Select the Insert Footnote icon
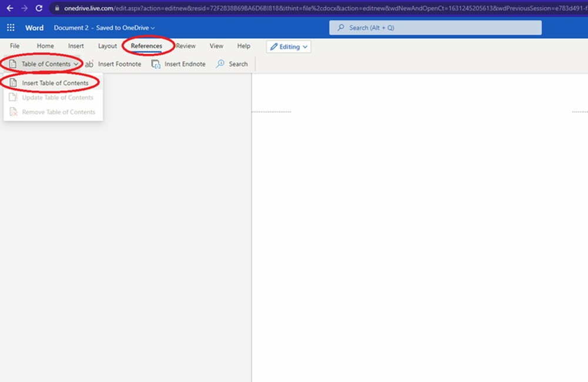588x382 pixels. (89, 63)
